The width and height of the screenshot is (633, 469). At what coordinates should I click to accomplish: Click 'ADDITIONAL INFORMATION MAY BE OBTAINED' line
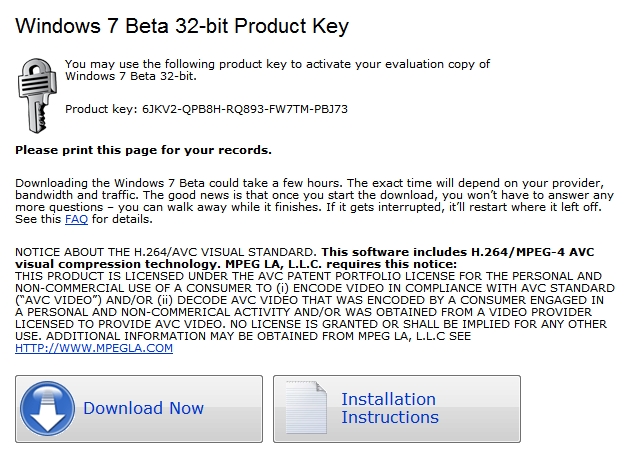[x=243, y=336]
